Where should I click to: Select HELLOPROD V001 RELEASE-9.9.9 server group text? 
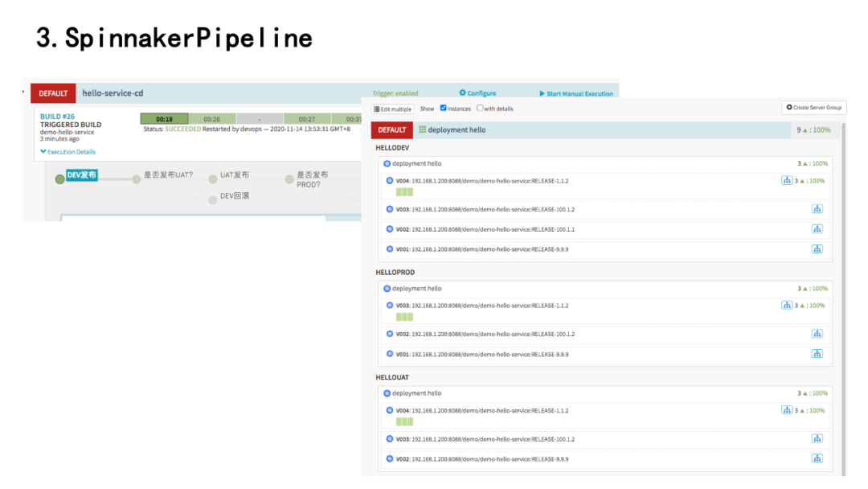(482, 355)
